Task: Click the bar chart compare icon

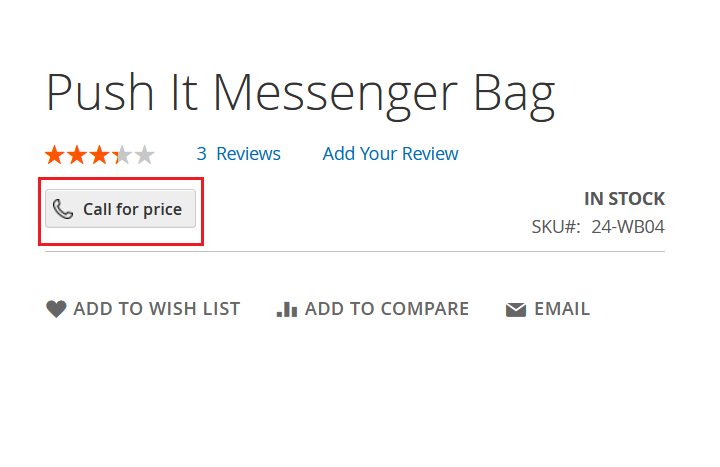Action: click(x=286, y=309)
